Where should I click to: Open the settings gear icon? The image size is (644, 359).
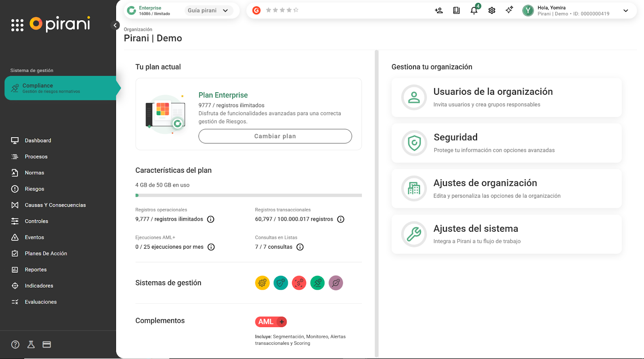pyautogui.click(x=491, y=10)
